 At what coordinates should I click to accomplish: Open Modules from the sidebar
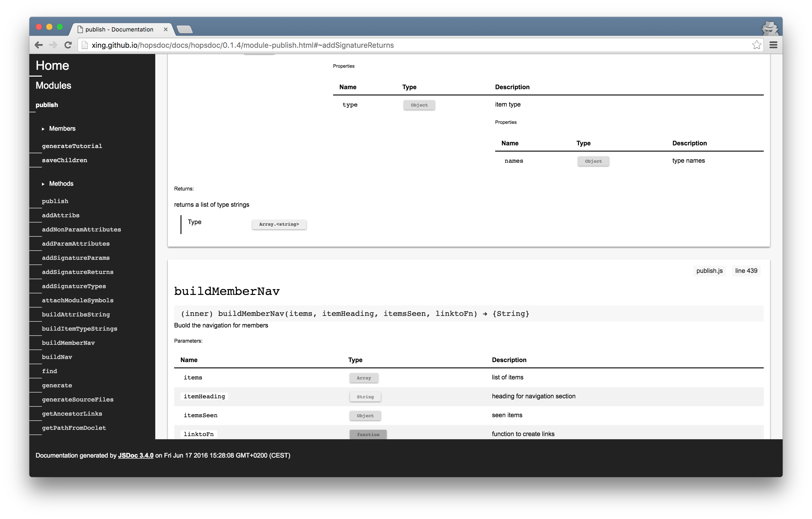point(53,85)
